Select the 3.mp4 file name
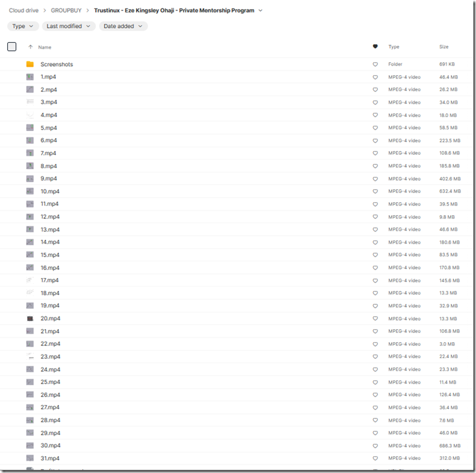The height and width of the screenshot is (473, 476). [x=49, y=102]
